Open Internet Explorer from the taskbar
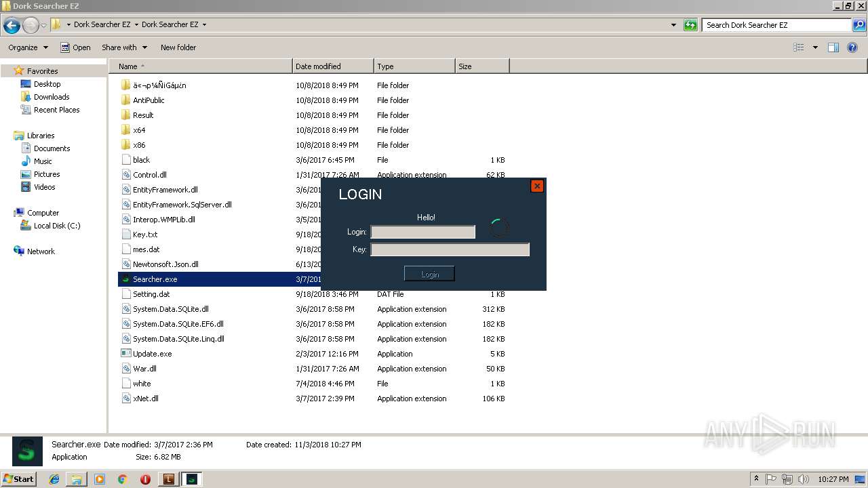Image resolution: width=868 pixels, height=488 pixels. (x=54, y=479)
